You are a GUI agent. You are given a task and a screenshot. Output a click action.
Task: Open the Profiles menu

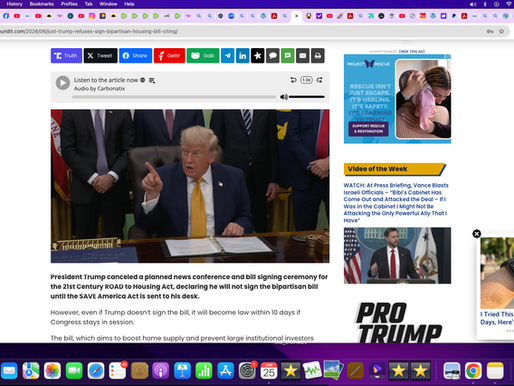coord(69,4)
